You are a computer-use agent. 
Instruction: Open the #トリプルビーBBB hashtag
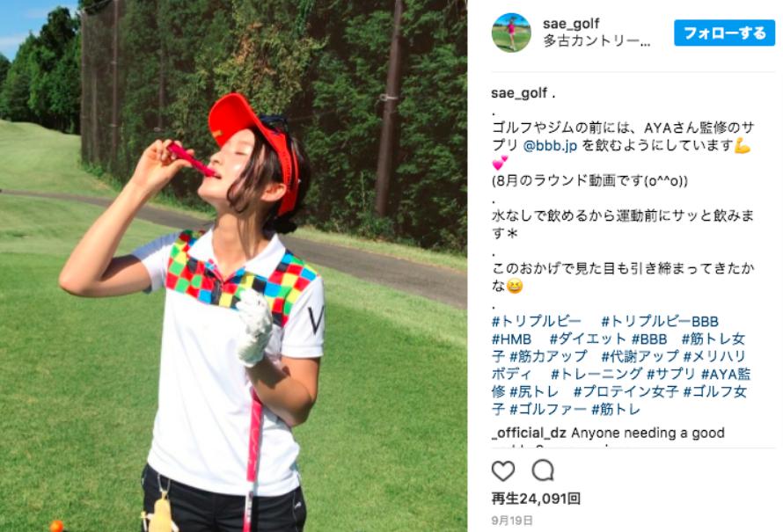660,321
